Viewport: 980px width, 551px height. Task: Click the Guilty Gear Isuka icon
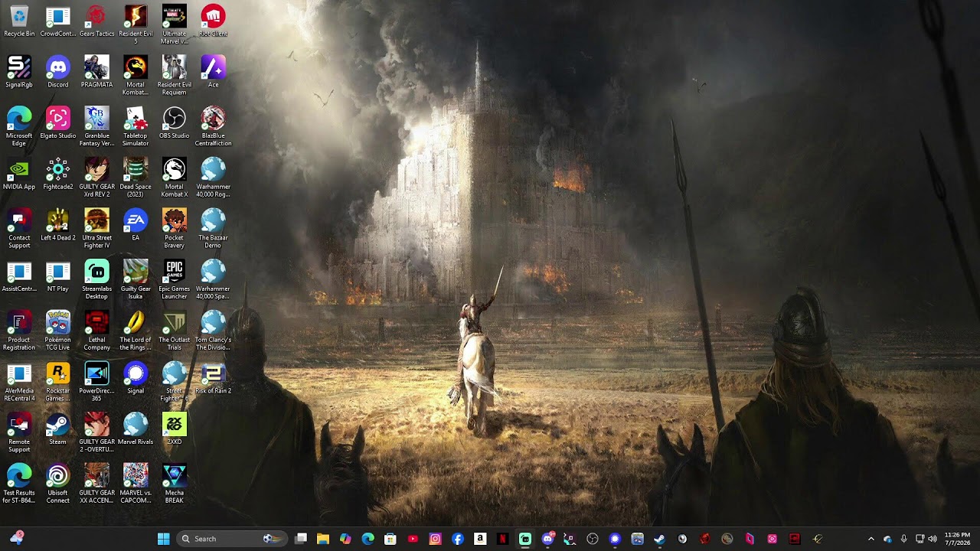point(136,280)
